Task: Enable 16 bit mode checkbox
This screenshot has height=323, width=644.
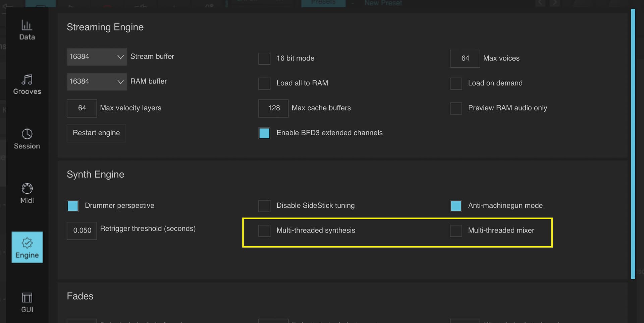Action: (x=264, y=59)
